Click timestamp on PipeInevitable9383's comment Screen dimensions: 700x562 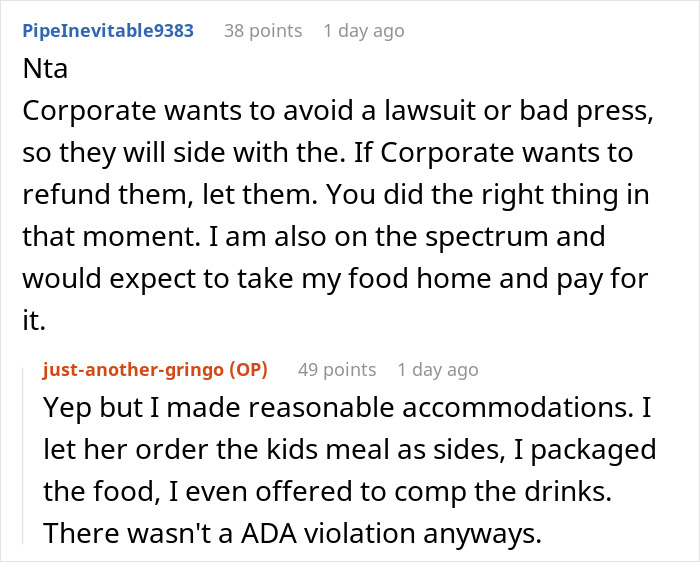tap(365, 31)
